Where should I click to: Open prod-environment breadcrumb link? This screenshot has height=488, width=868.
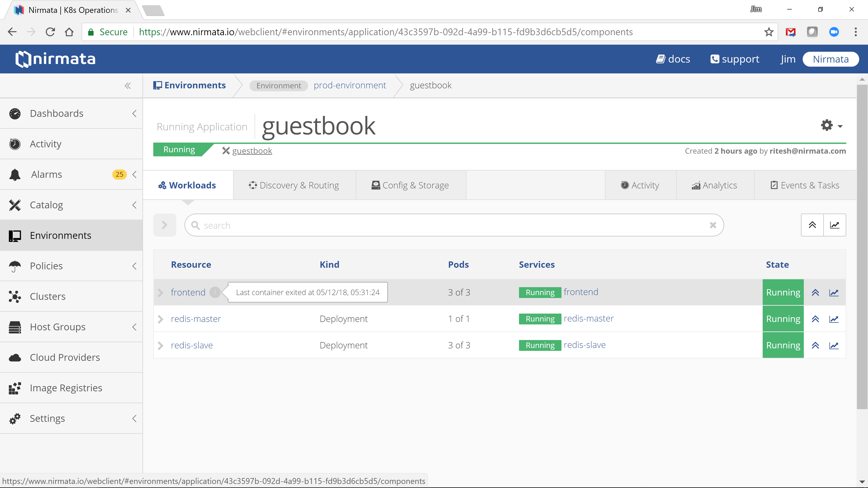(x=350, y=85)
